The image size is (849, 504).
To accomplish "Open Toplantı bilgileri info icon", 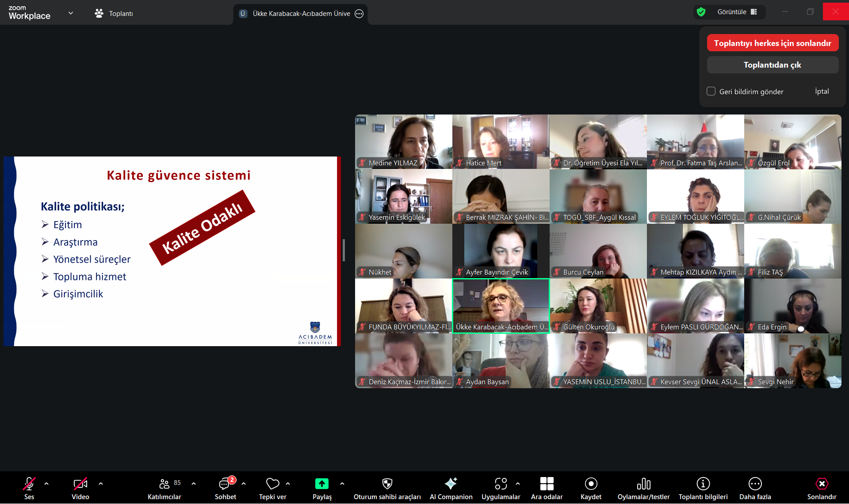I will click(703, 484).
